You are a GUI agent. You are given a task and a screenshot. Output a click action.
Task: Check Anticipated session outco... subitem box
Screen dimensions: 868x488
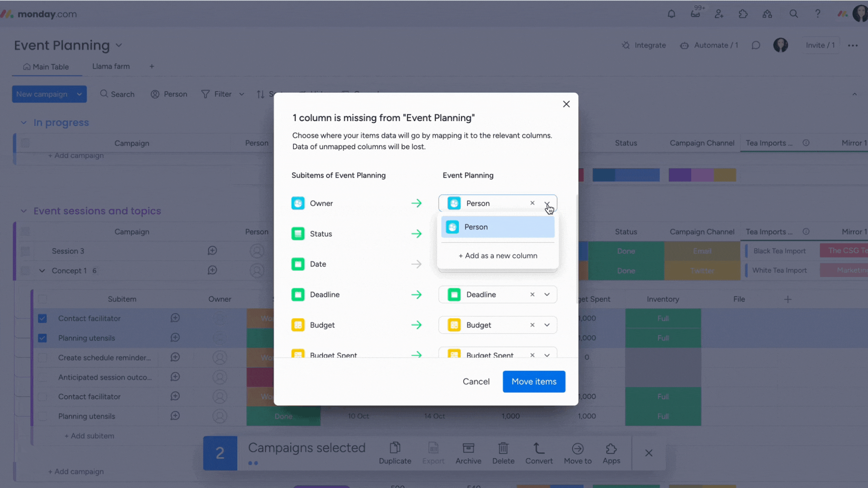click(x=42, y=377)
